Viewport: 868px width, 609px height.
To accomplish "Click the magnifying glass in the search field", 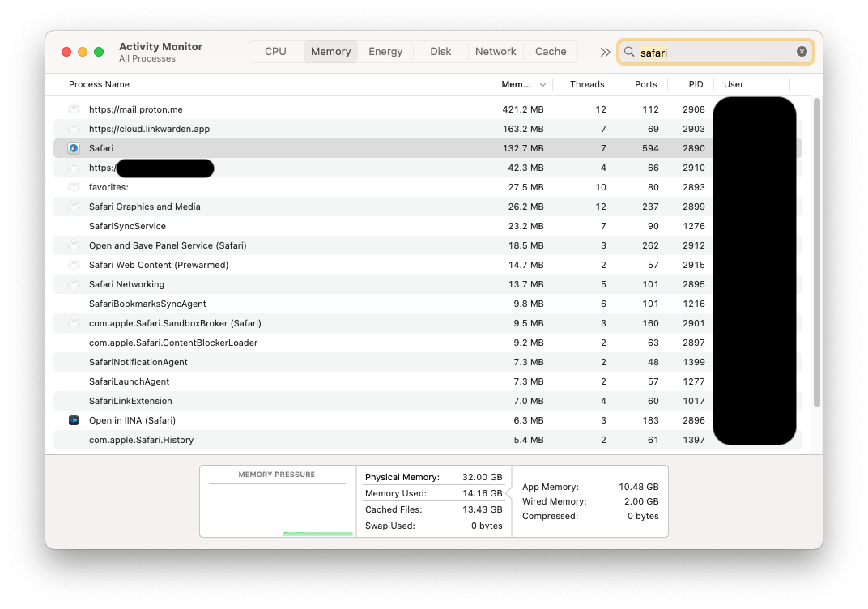I will [x=628, y=51].
